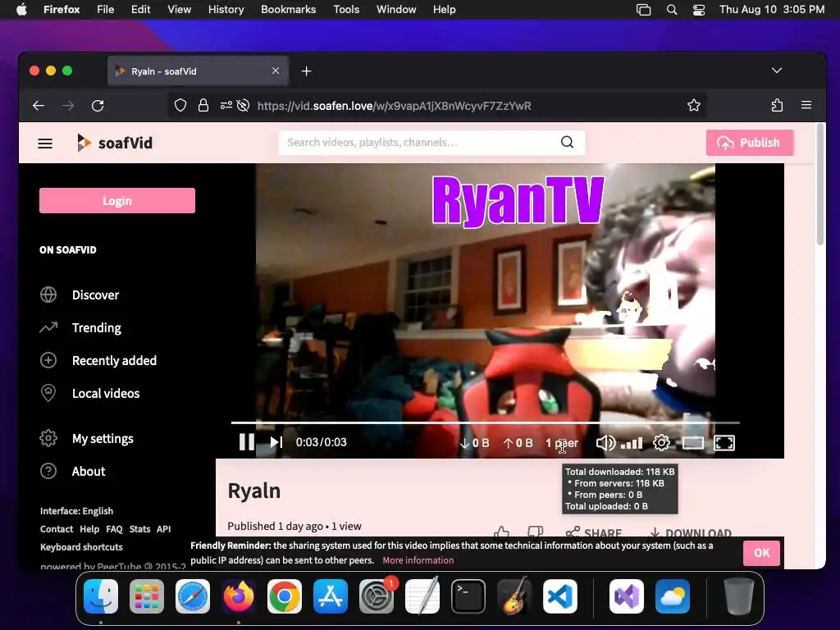Open the Edit menu

(x=140, y=9)
